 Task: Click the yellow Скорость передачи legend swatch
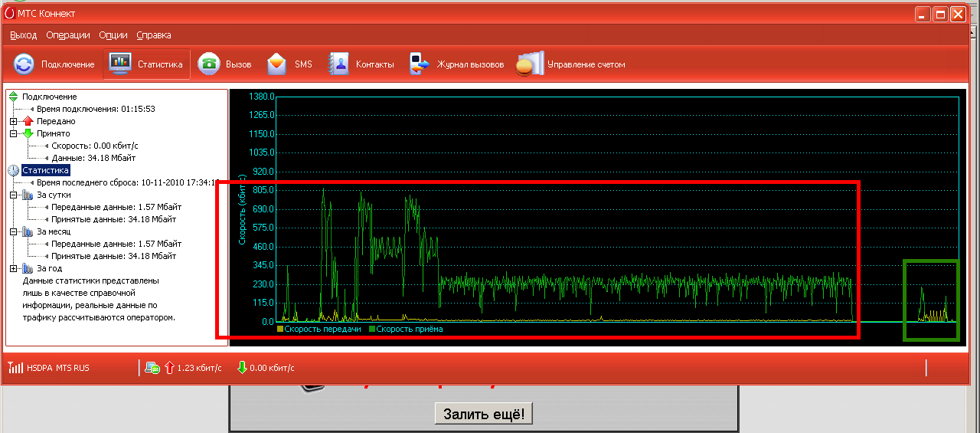pyautogui.click(x=280, y=329)
